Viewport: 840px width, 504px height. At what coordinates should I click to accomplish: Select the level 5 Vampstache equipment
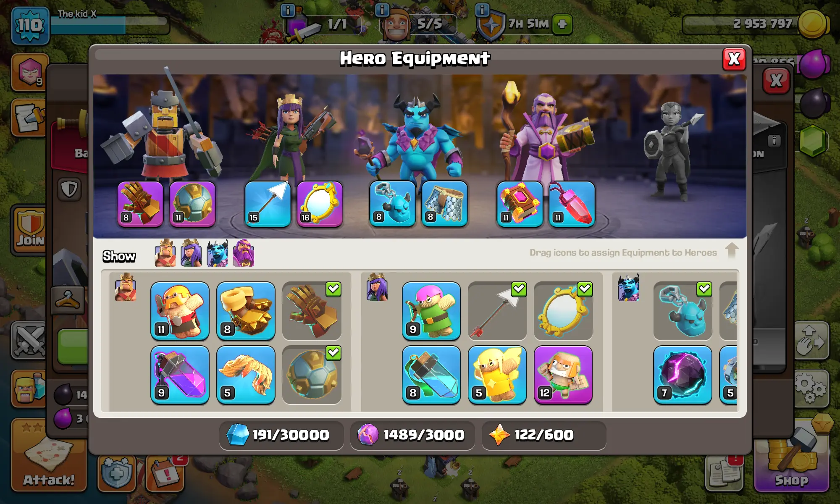246,375
